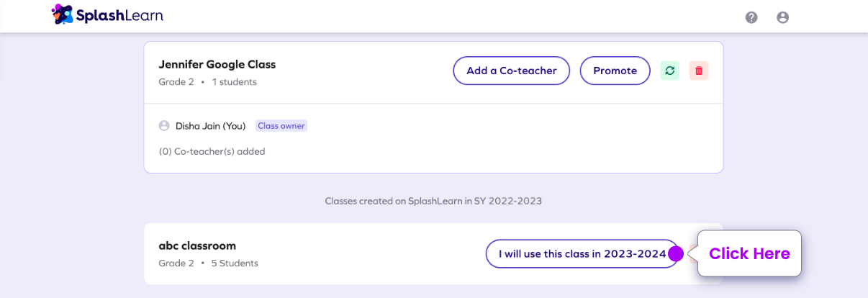Click the abc classroom title
This screenshot has height=298, width=868.
coord(197,245)
